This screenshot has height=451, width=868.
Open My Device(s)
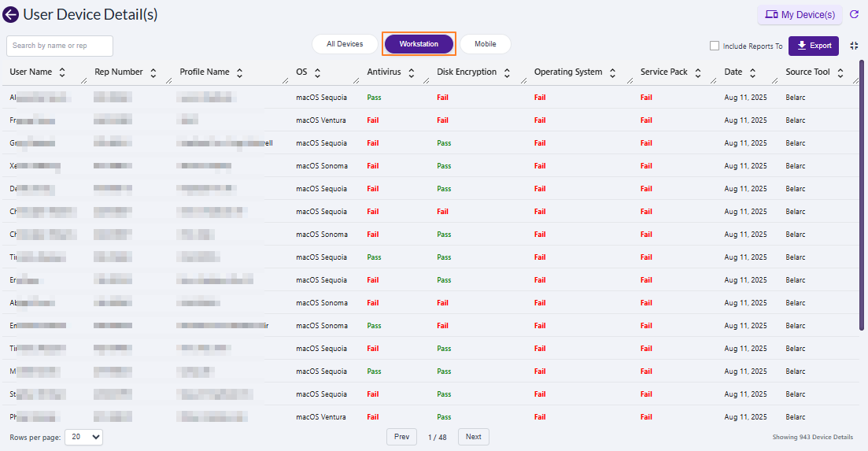pyautogui.click(x=800, y=15)
